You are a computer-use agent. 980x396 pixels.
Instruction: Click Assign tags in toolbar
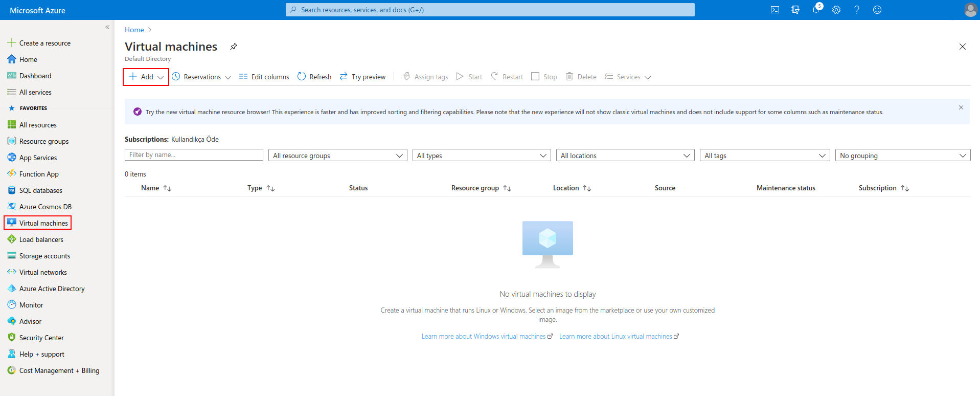(x=425, y=77)
